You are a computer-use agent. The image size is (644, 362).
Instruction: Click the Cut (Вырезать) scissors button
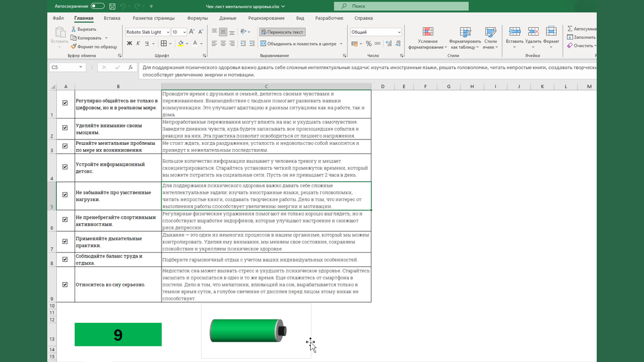(x=84, y=29)
